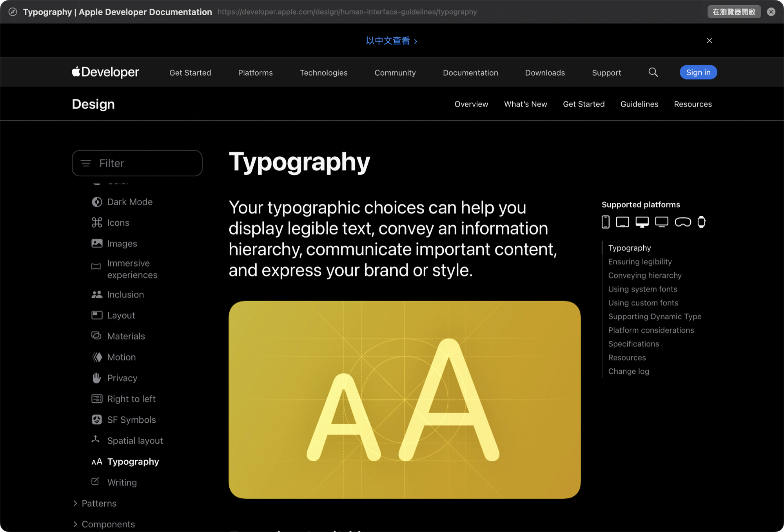The width and height of the screenshot is (784, 532).
Task: Click the iPhone supported platform icon
Action: click(606, 222)
